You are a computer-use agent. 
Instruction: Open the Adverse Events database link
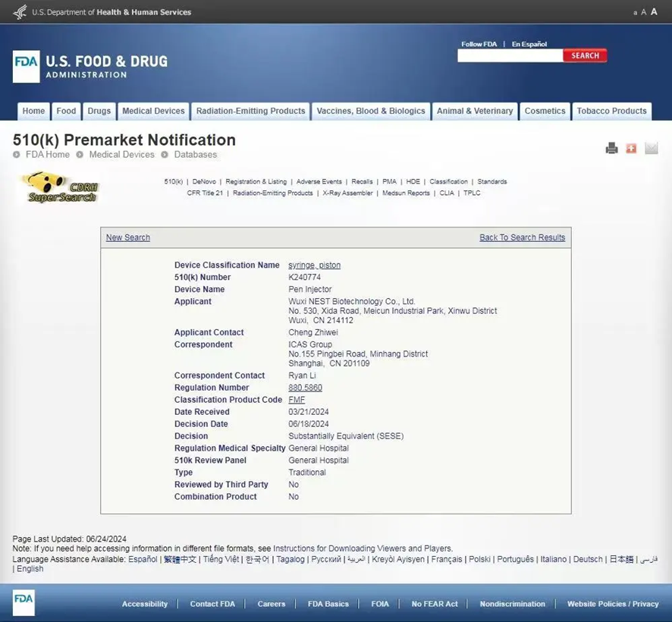319,182
